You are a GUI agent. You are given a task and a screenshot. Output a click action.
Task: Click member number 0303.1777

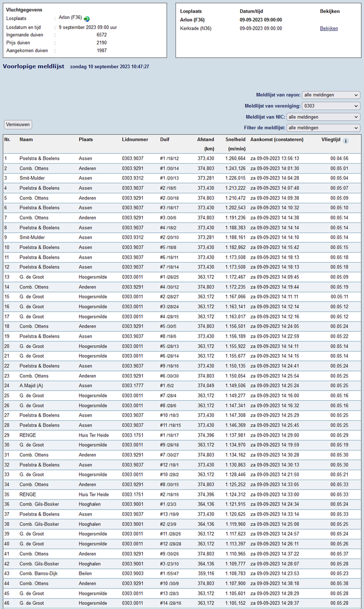133,386
